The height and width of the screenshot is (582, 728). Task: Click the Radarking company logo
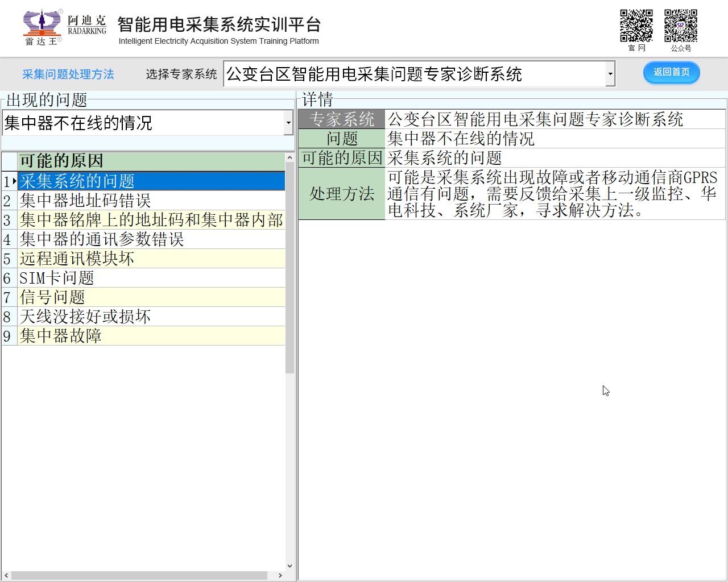pos(64,27)
